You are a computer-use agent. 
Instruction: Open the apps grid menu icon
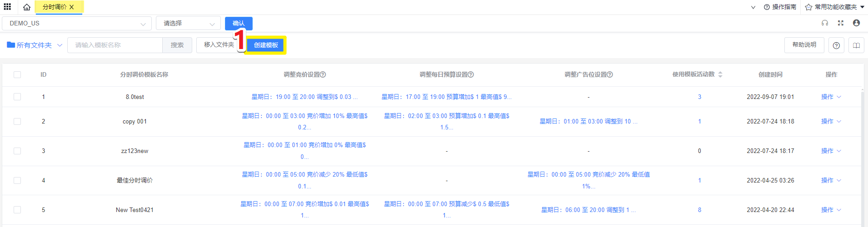click(7, 7)
